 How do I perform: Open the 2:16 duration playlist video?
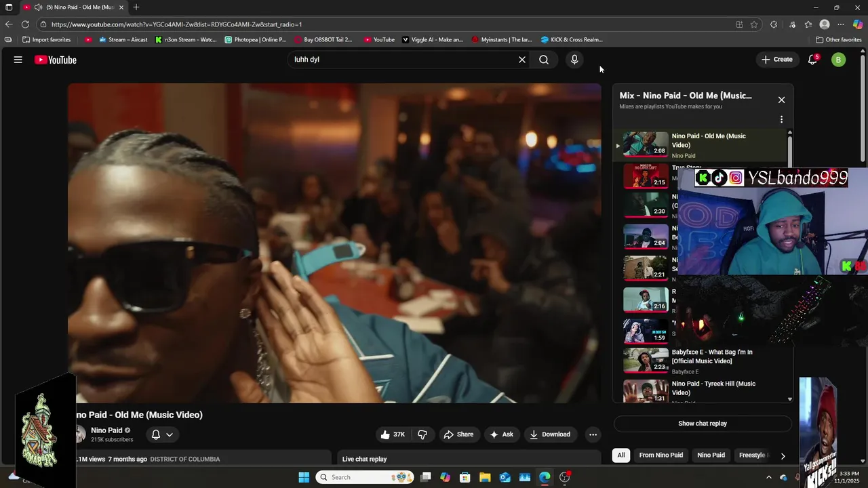click(x=646, y=300)
